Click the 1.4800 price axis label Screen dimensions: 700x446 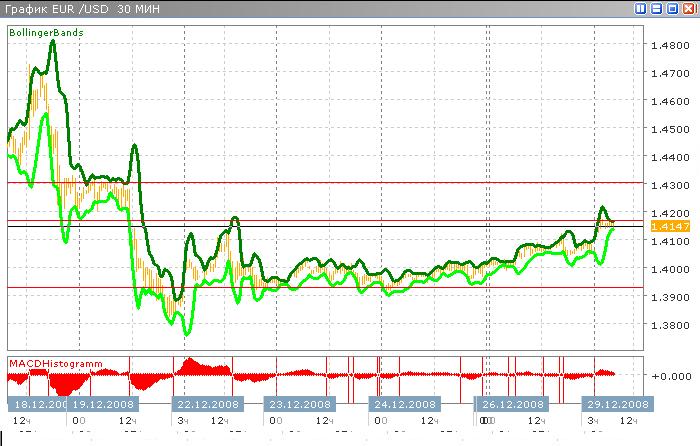(668, 45)
